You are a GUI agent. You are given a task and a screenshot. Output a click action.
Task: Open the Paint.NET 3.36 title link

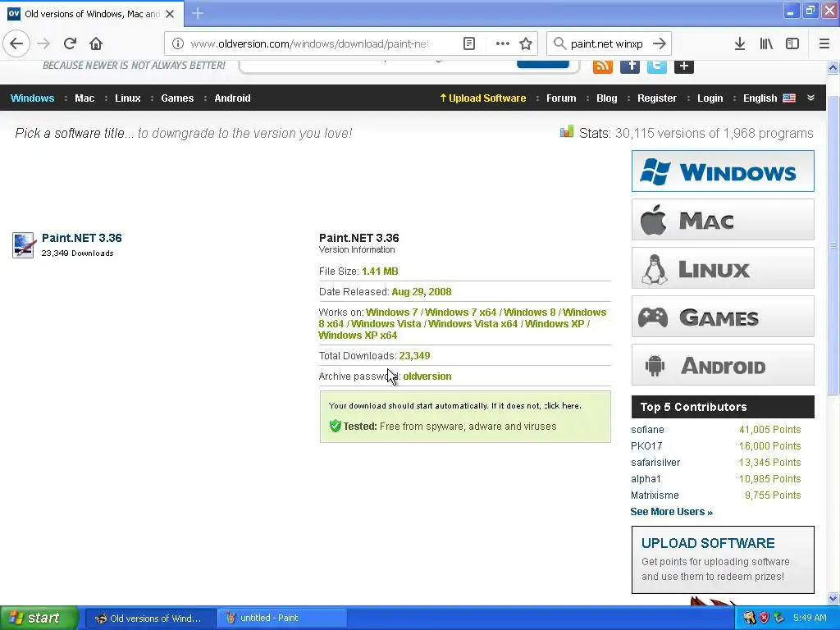pyautogui.click(x=81, y=238)
